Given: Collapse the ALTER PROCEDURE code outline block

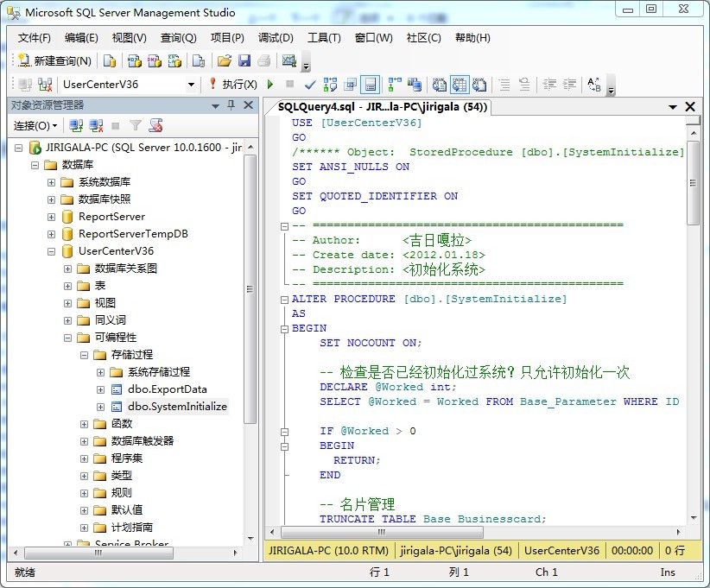Looking at the screenshot, I should 284,300.
